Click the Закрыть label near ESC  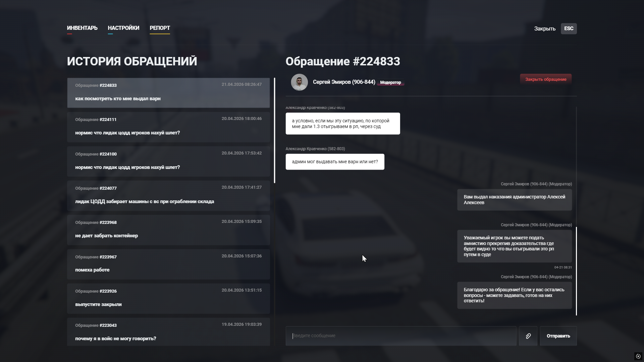click(545, 29)
